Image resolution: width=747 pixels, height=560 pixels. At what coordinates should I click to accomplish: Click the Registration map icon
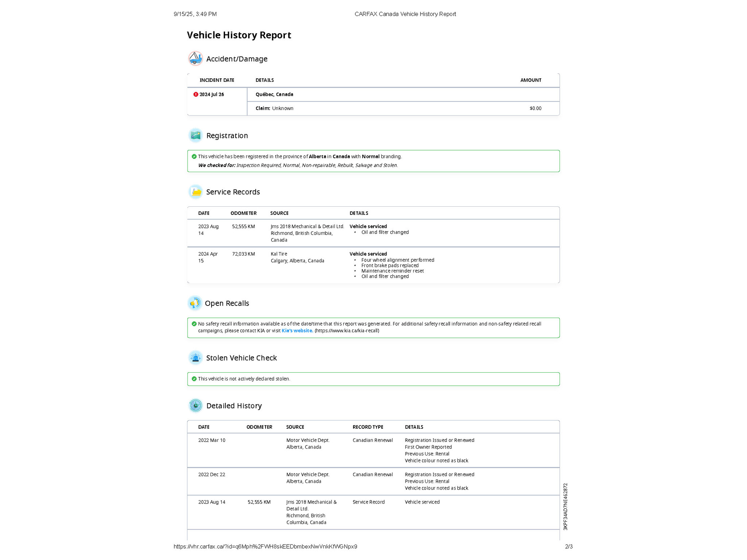(x=196, y=135)
